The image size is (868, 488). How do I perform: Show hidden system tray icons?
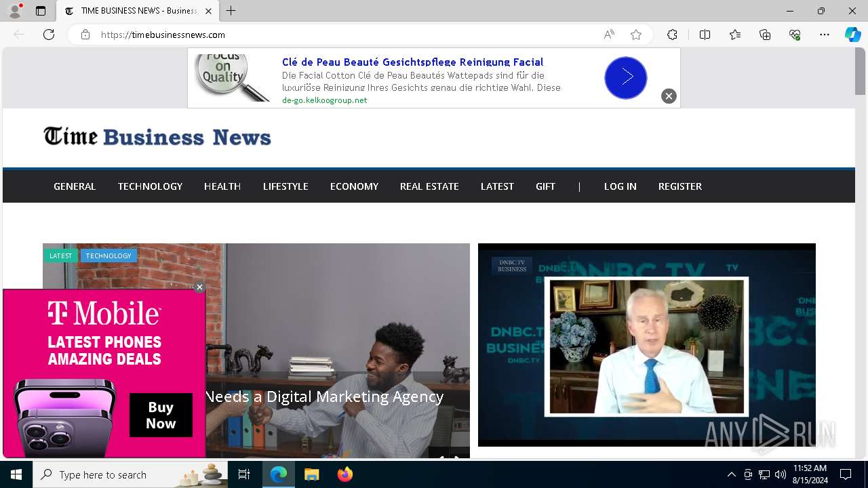click(731, 474)
